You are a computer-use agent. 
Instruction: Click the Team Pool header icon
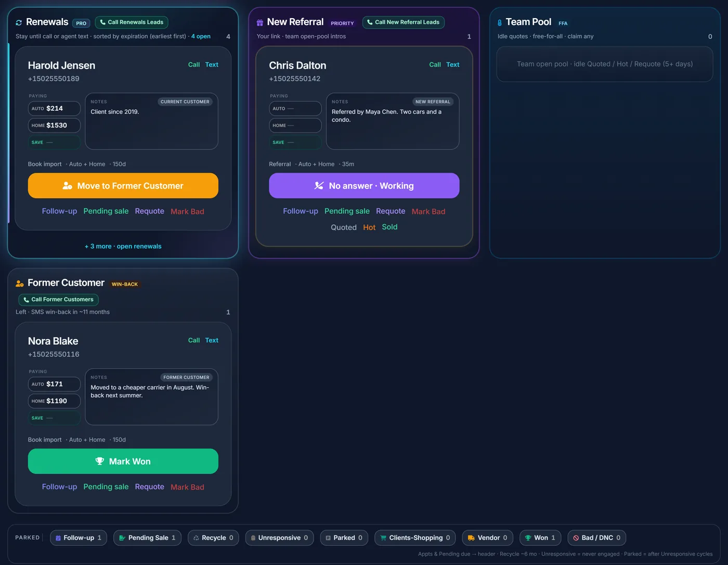[x=500, y=22]
